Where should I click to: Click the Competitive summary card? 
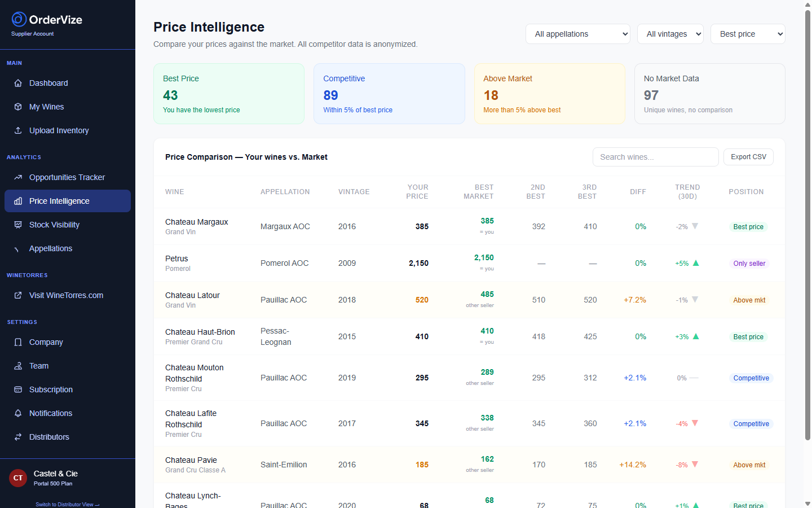click(389, 94)
